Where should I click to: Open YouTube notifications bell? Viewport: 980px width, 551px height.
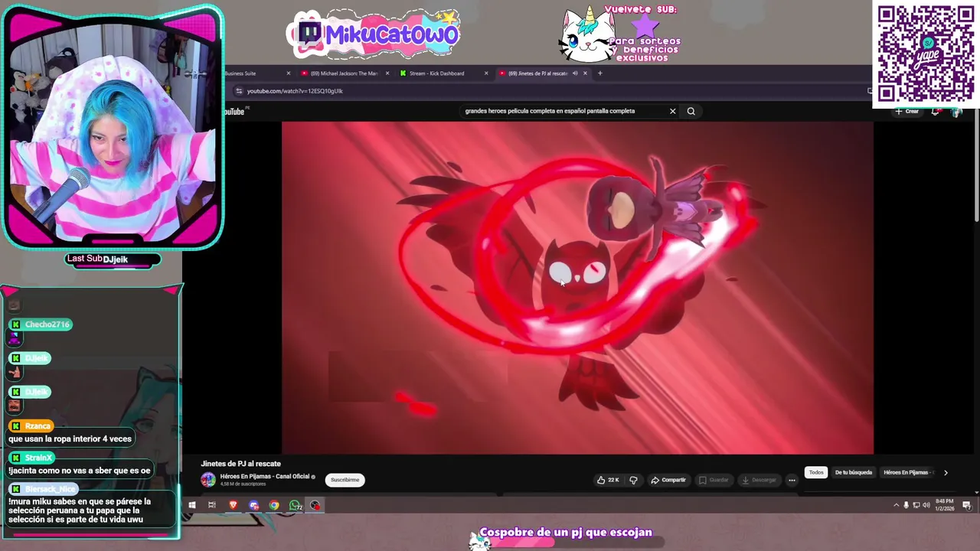(x=935, y=112)
